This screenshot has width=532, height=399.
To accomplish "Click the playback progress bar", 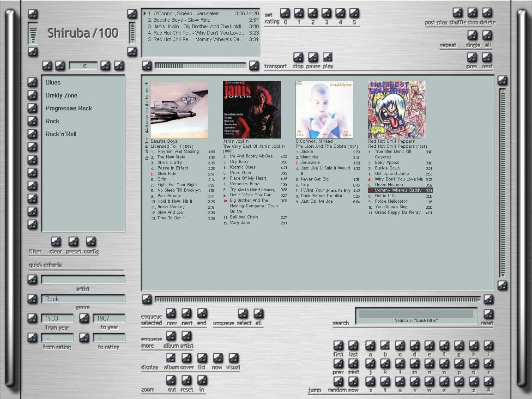I will point(200,66).
